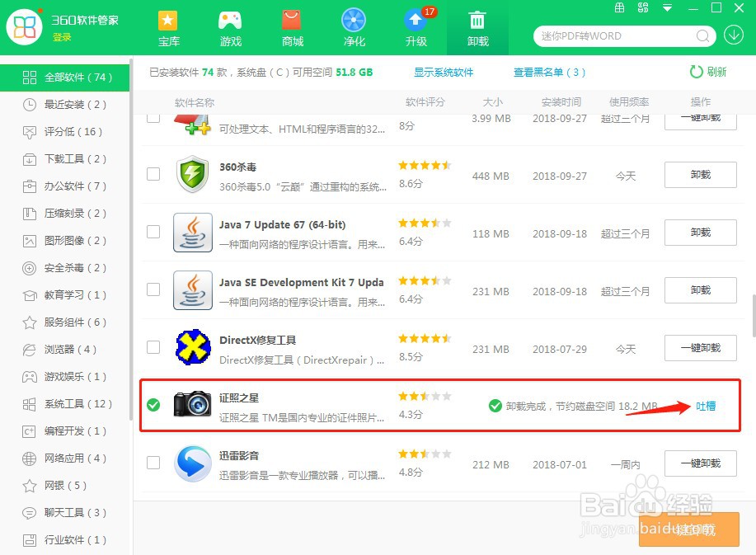Click 卸载 button for 360杀毒

[701, 175]
